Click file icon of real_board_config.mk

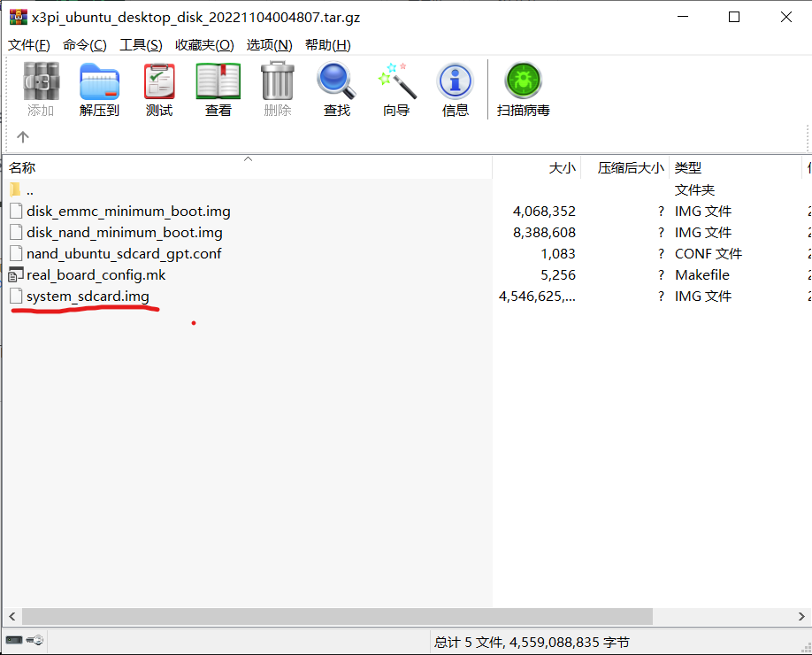click(x=16, y=274)
